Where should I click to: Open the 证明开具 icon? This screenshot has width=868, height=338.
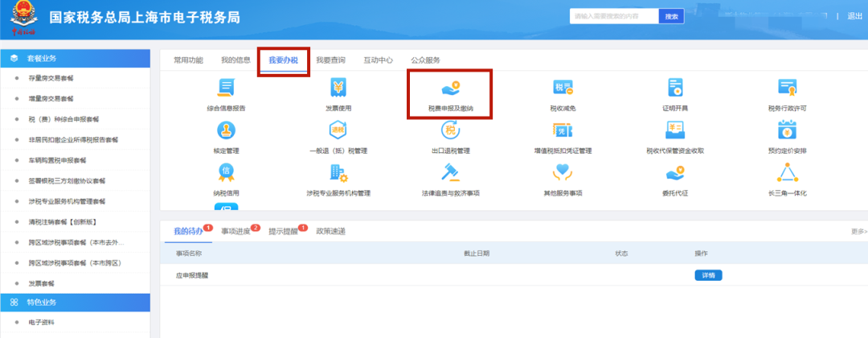675,88
